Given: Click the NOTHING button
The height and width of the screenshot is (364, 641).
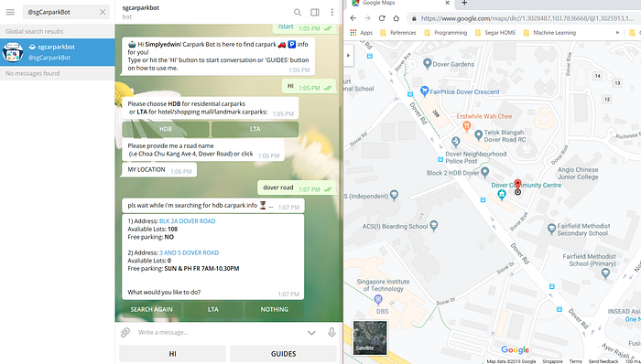Looking at the screenshot, I should pos(275,309).
